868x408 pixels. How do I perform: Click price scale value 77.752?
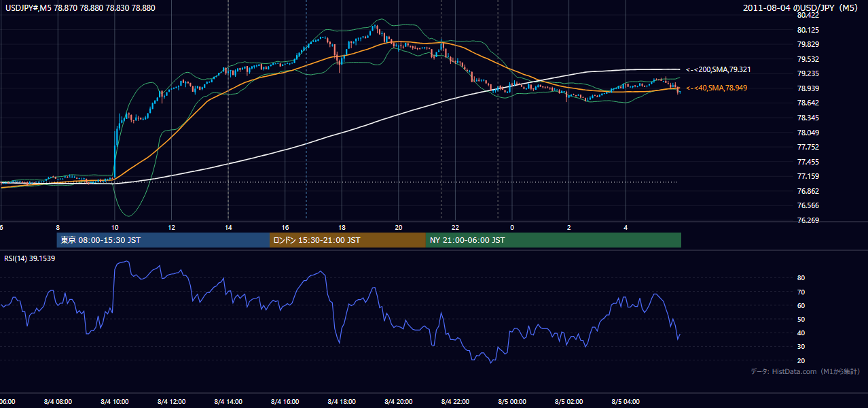(808, 147)
